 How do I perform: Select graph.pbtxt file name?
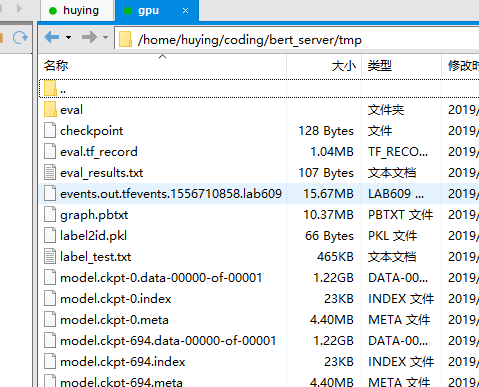pos(94,215)
